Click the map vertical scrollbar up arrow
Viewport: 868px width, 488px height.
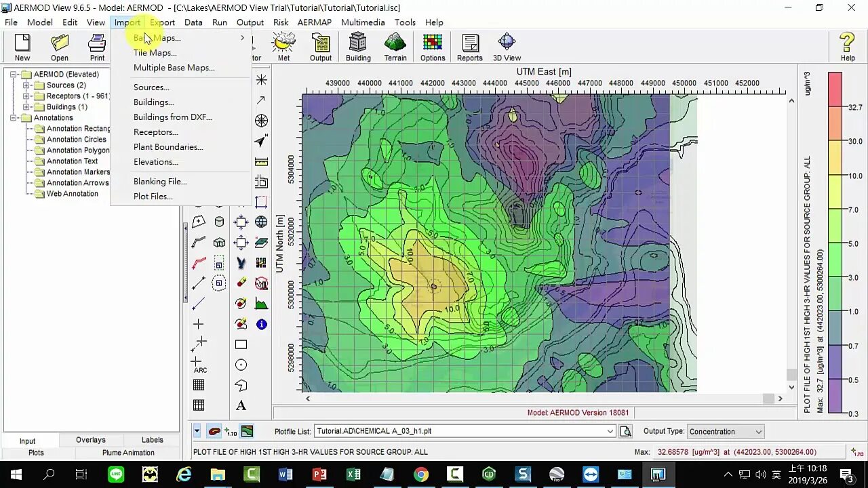pos(791,100)
